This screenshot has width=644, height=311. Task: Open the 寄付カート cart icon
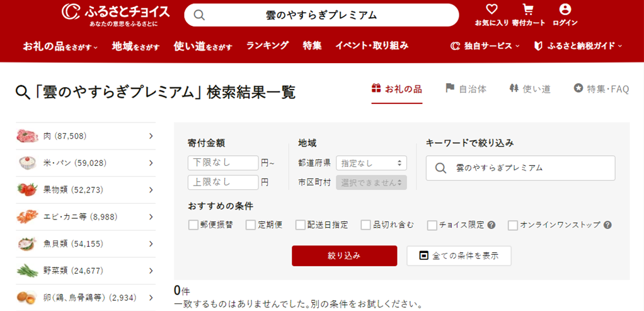click(x=528, y=9)
